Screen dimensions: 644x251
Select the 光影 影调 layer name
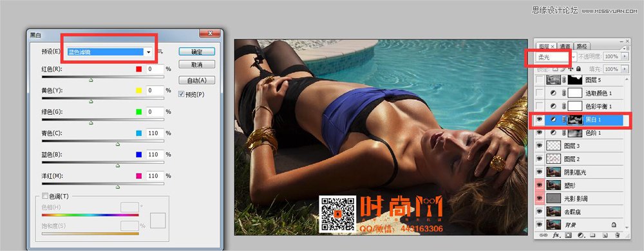click(x=576, y=199)
